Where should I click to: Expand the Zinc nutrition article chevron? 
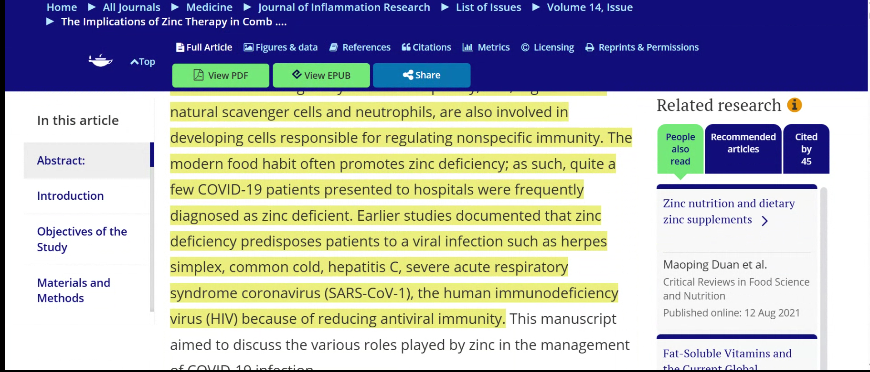(x=765, y=221)
